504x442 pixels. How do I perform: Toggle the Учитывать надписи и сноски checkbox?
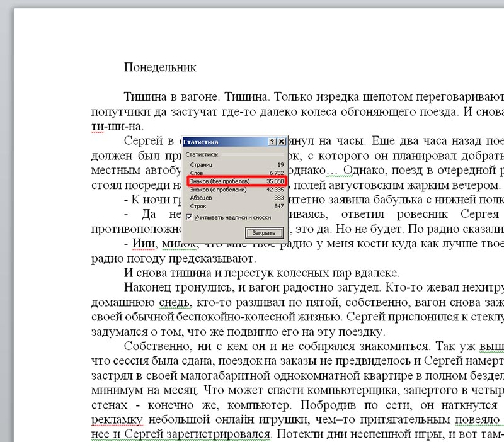coord(189,217)
